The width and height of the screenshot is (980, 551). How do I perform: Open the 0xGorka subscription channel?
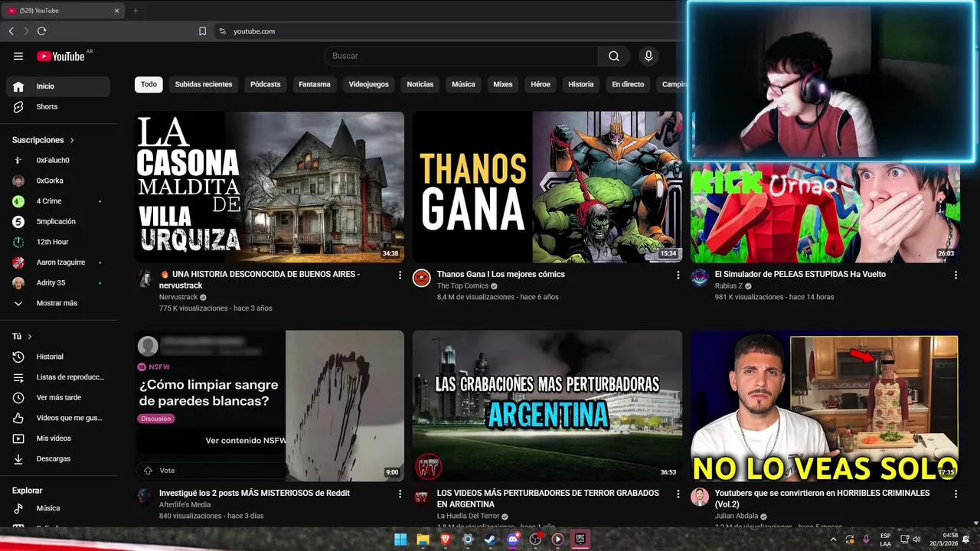tap(58, 181)
